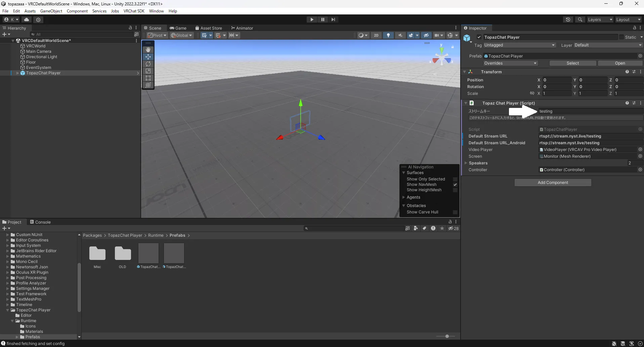Select the Misc folder thumbnail
Screen dimensions: 644x347
pyautogui.click(x=97, y=254)
